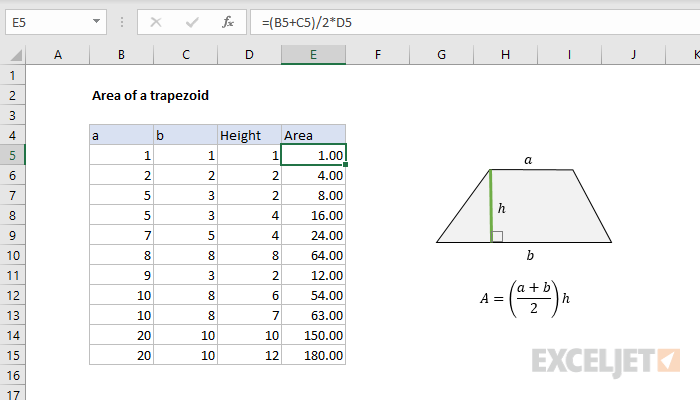Click the formula bar options dots

coord(122,22)
